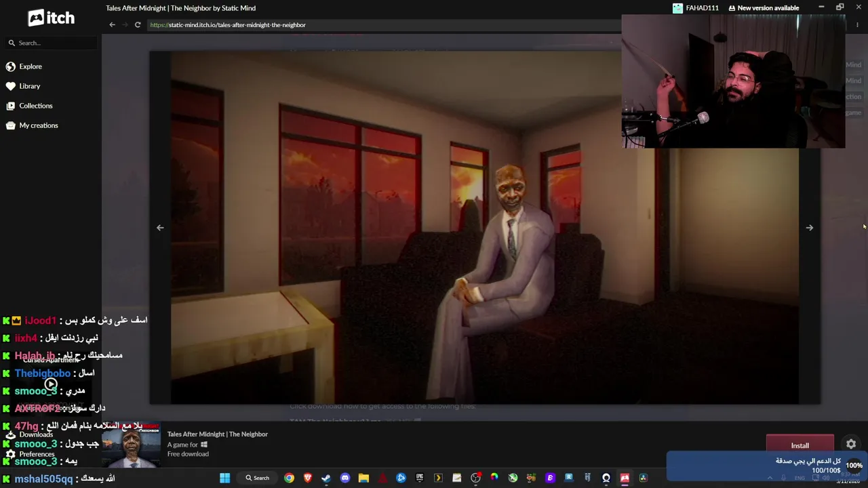The image size is (868, 488).
Task: Click the taskbar Search box
Action: (258, 478)
